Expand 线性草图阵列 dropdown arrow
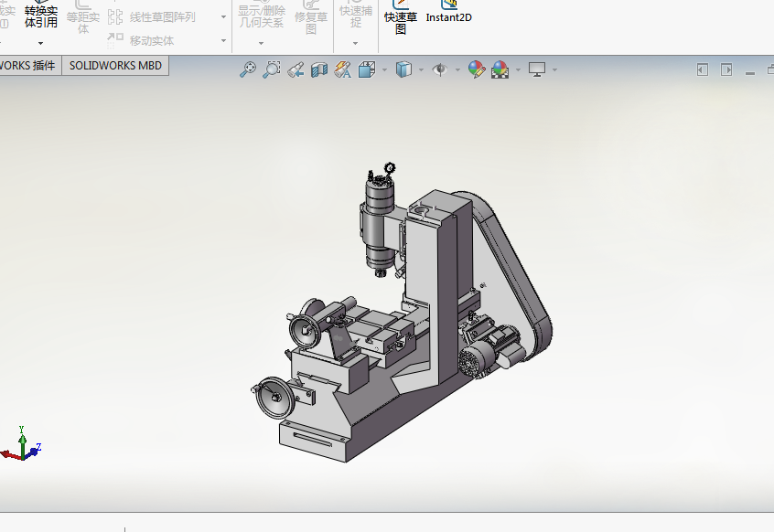The height and width of the screenshot is (532, 774). click(x=223, y=17)
